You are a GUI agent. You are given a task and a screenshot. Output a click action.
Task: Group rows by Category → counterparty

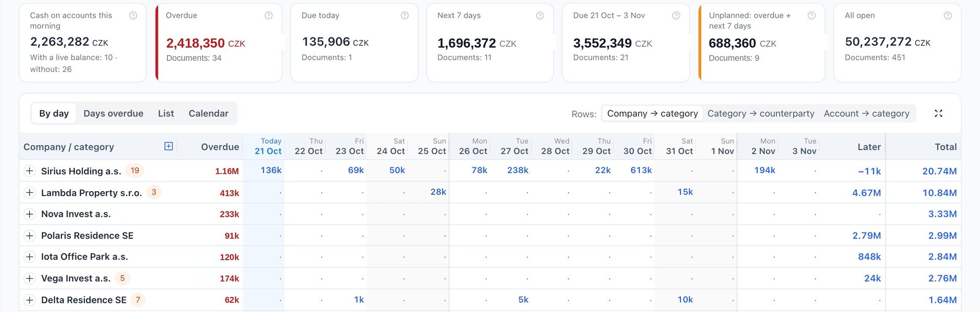761,113
